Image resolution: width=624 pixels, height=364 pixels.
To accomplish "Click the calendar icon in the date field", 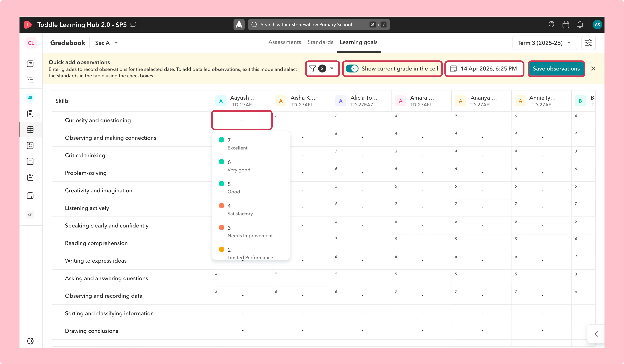I will click(x=453, y=68).
